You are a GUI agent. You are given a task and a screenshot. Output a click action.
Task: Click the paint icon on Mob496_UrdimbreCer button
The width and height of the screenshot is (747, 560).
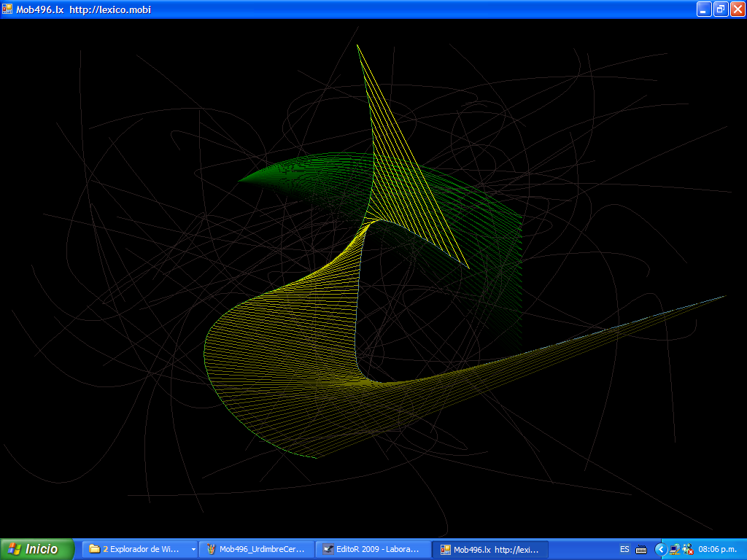211,549
